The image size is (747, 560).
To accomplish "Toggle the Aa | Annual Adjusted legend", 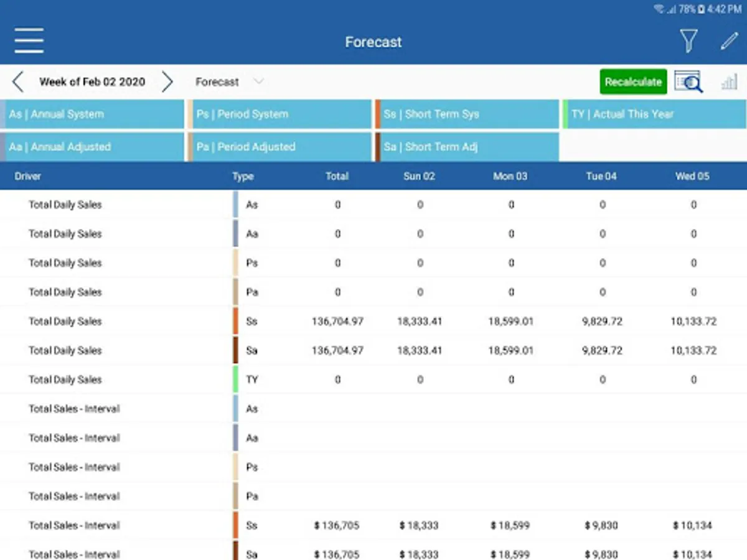I will pos(92,147).
